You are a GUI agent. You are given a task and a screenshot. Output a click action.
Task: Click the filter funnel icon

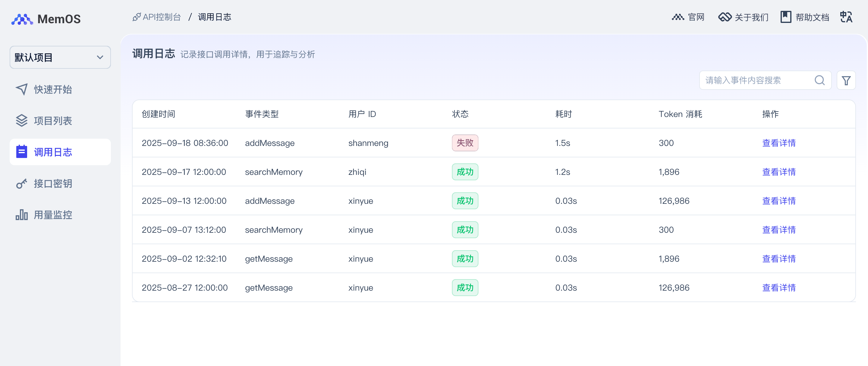tap(846, 80)
